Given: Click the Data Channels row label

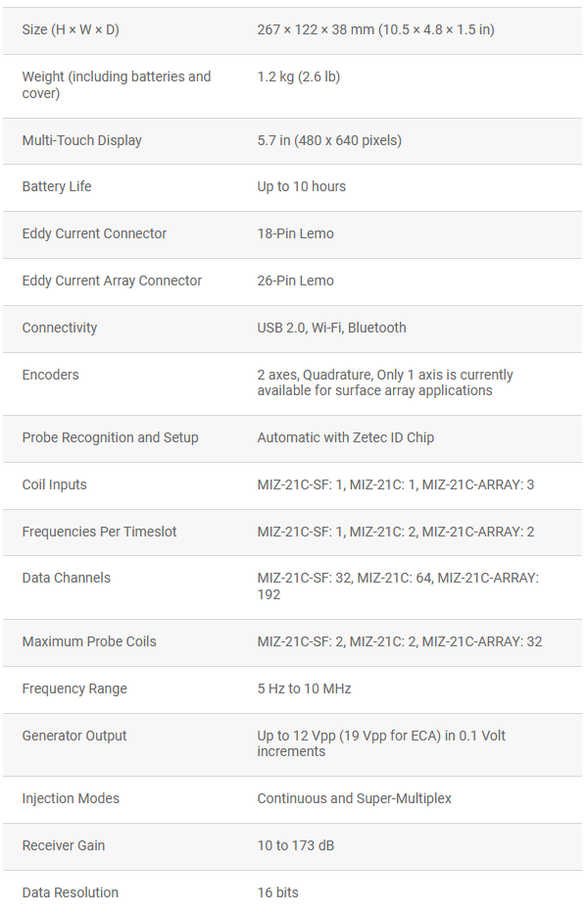Looking at the screenshot, I should [x=67, y=578].
